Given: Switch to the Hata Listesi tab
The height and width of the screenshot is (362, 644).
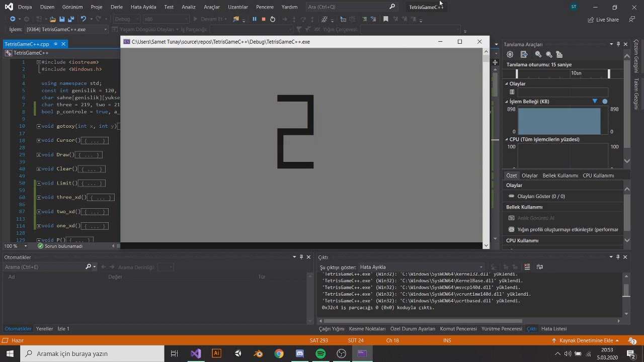Looking at the screenshot, I should point(554,329).
